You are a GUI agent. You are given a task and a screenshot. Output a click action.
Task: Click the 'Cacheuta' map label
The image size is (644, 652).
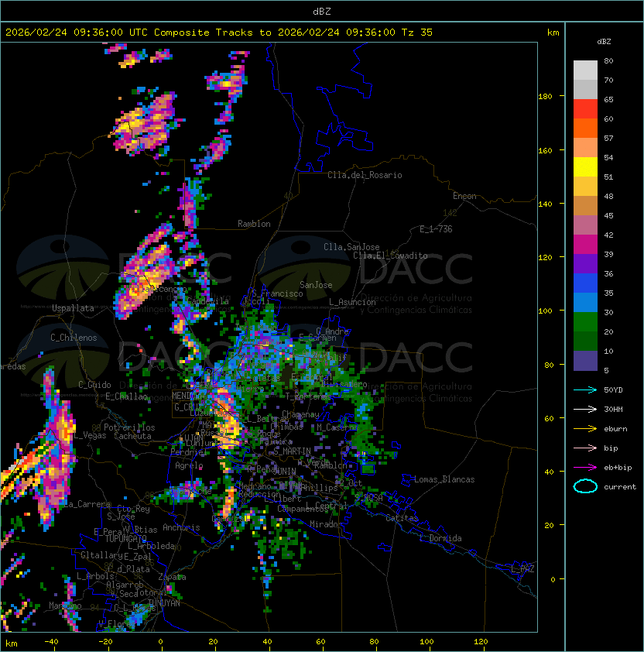132,436
